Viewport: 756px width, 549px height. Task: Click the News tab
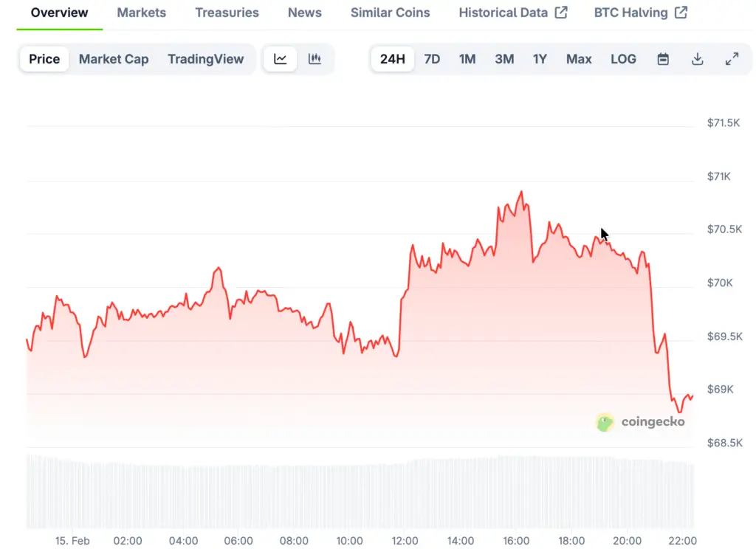(x=304, y=13)
